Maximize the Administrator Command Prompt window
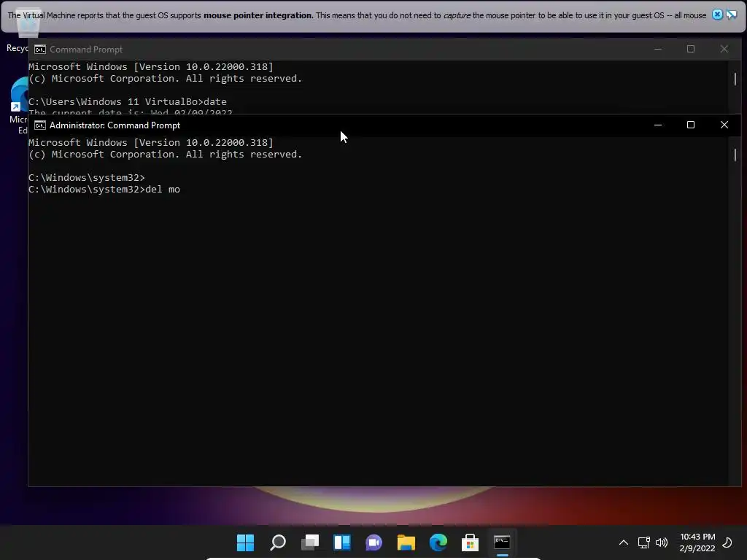This screenshot has width=747, height=560. tap(691, 125)
